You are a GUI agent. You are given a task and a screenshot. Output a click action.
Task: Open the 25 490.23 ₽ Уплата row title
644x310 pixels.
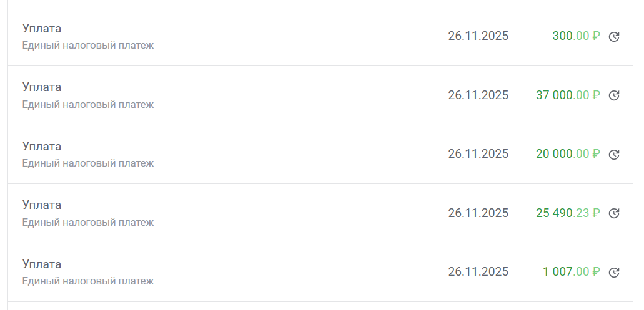click(42, 205)
